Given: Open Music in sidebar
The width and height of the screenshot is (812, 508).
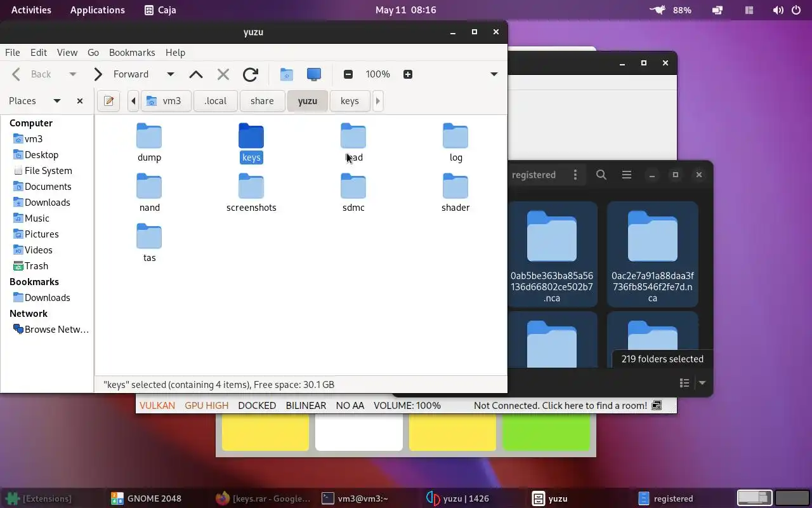Looking at the screenshot, I should [37, 218].
